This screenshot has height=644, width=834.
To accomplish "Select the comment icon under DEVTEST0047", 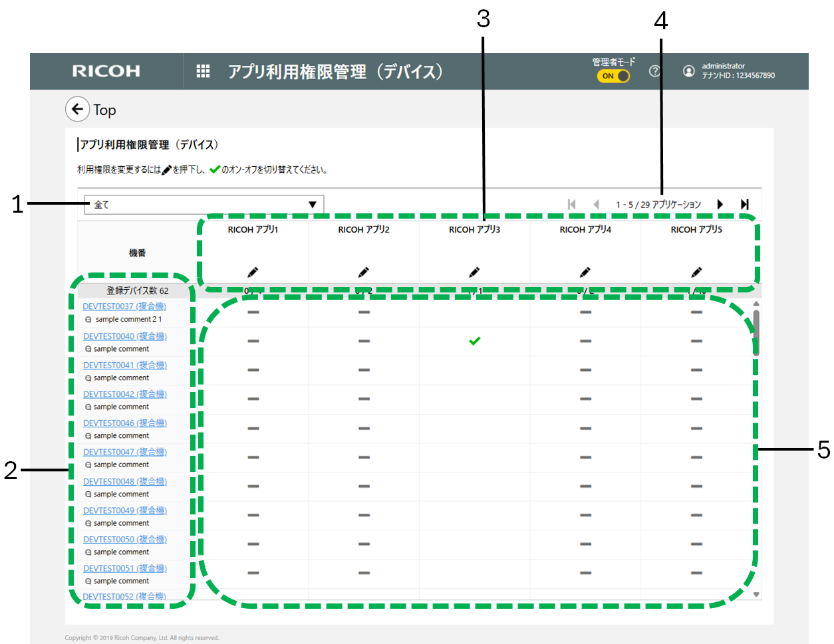I will click(88, 465).
